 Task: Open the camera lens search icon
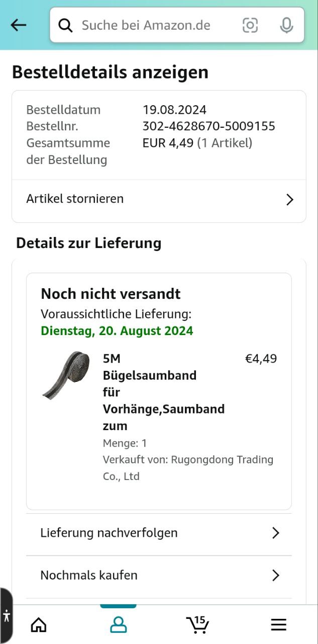click(x=250, y=25)
